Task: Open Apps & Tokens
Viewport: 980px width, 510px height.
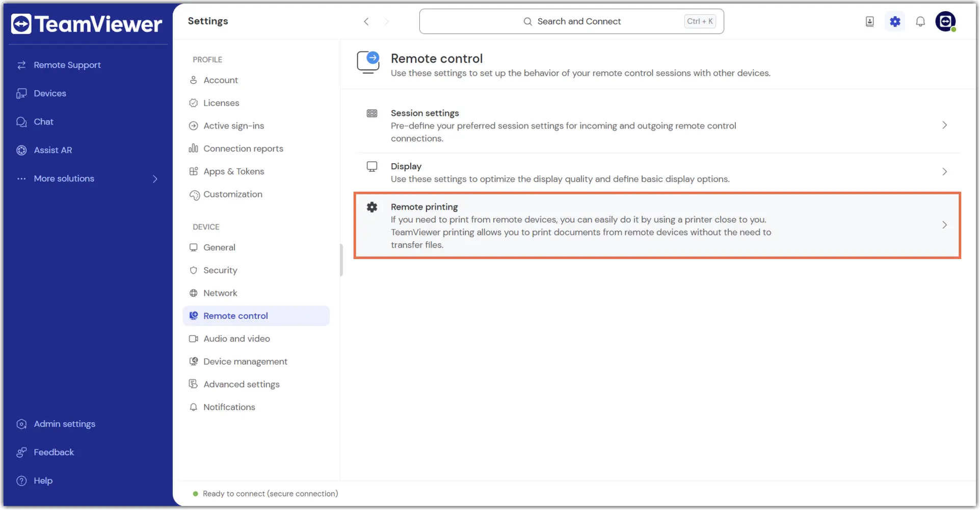Action: coord(233,171)
